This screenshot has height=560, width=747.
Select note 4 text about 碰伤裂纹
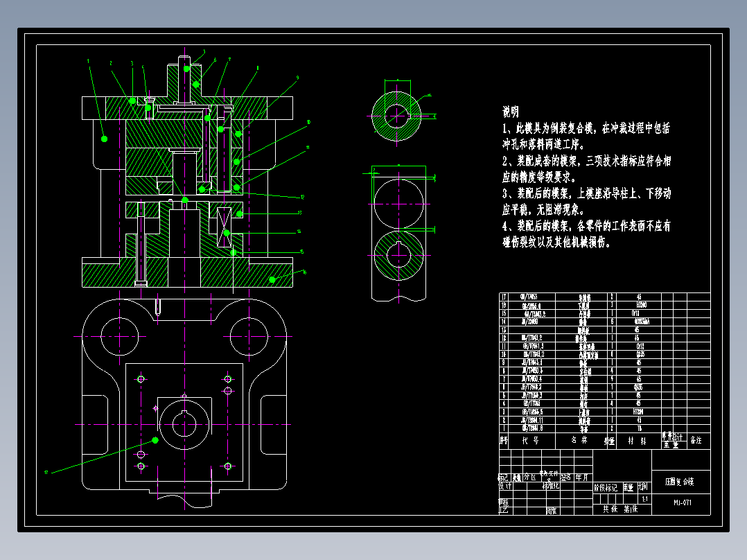click(x=586, y=234)
